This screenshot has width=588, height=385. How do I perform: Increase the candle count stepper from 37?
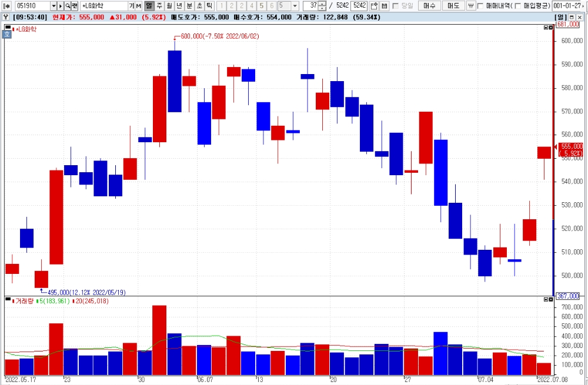(x=322, y=4)
